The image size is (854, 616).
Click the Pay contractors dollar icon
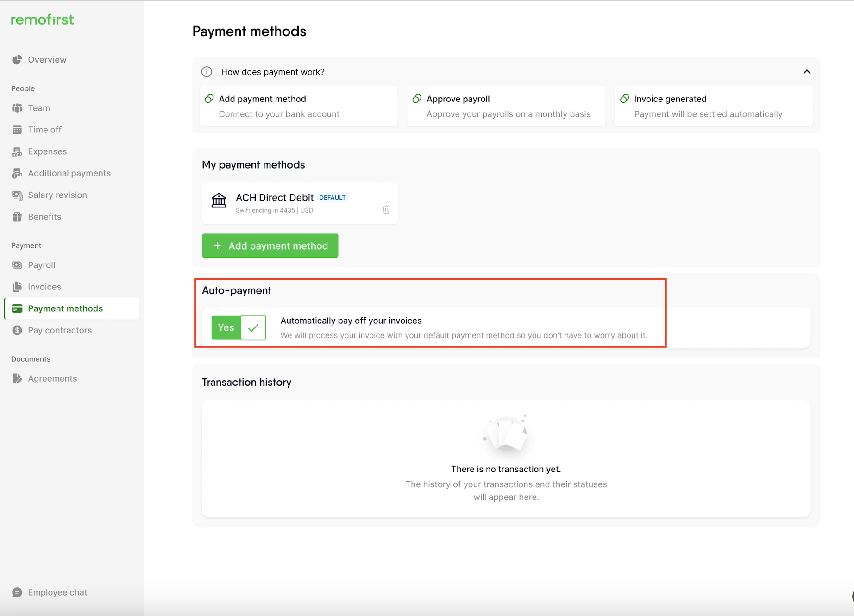(x=17, y=330)
